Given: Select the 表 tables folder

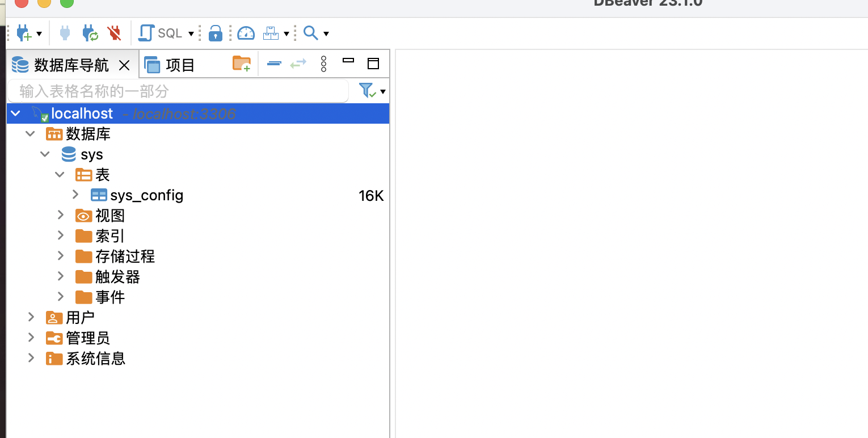Looking at the screenshot, I should [102, 175].
